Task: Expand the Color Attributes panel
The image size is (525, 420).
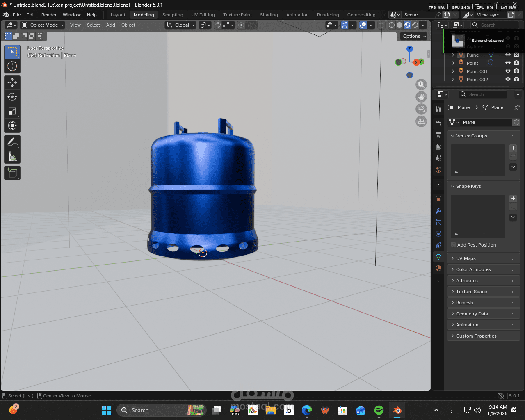Action: pyautogui.click(x=452, y=269)
